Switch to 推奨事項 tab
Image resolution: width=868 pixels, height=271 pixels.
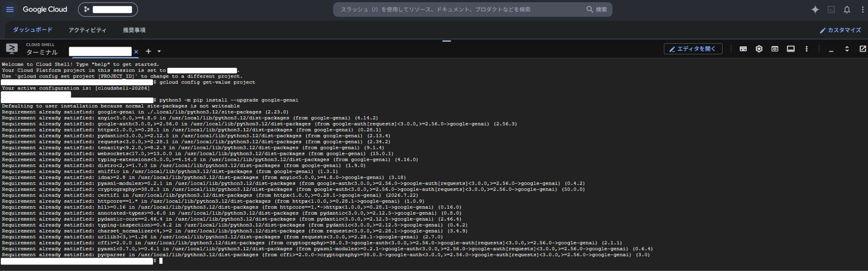pos(134,30)
